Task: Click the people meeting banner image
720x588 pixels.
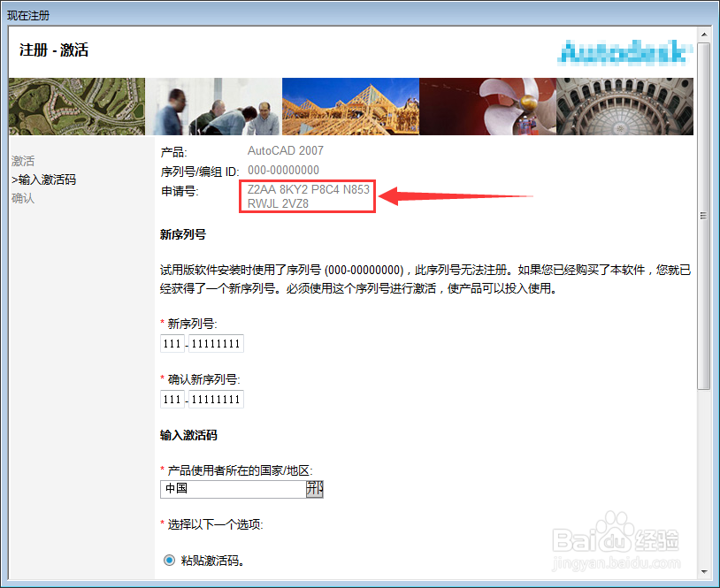Action: 213,106
